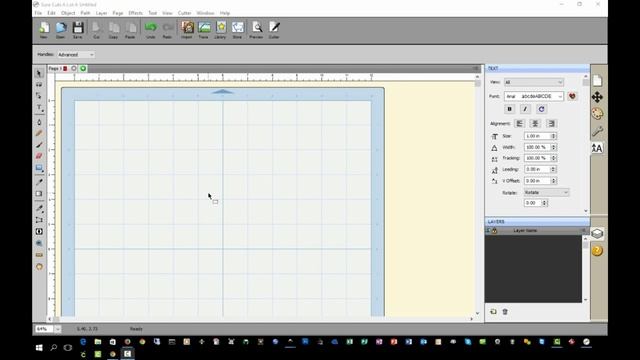Open the Layers panel stack icon
The image size is (640, 360).
click(597, 233)
